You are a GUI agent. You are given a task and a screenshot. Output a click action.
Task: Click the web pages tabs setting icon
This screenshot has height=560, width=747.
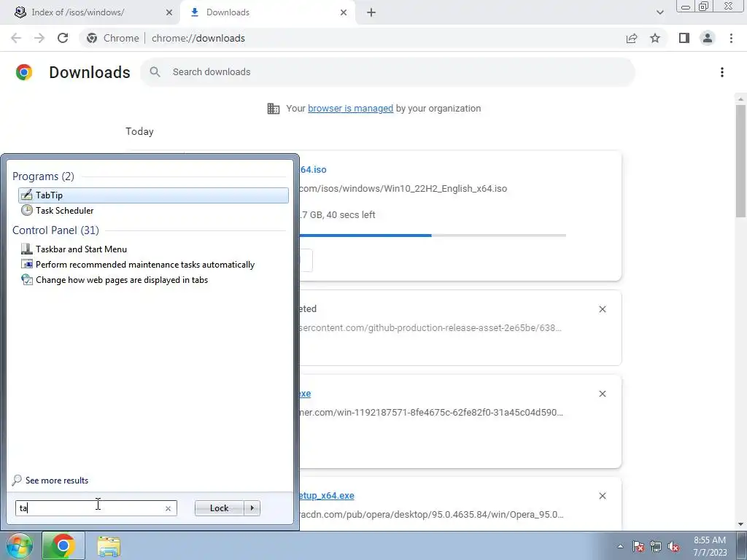point(27,279)
